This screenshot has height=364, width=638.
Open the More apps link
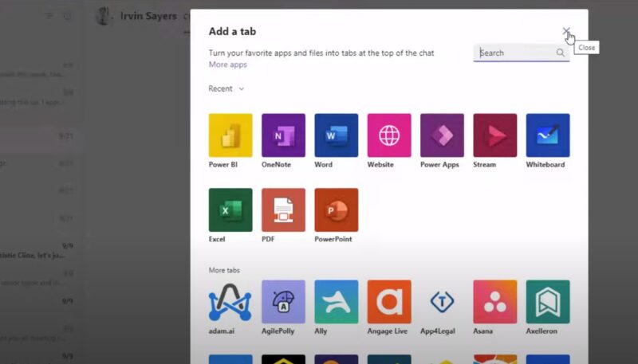tap(228, 65)
